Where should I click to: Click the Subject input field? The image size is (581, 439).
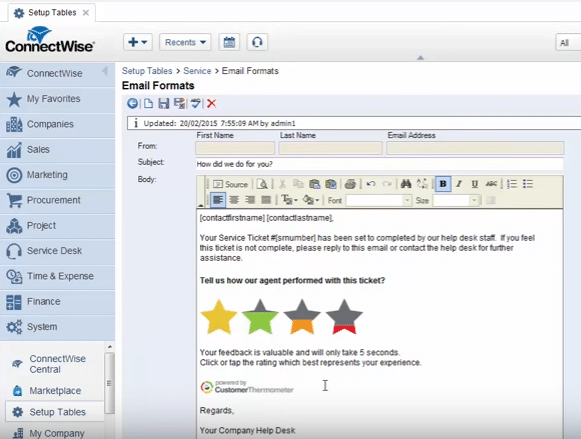pyautogui.click(x=379, y=164)
